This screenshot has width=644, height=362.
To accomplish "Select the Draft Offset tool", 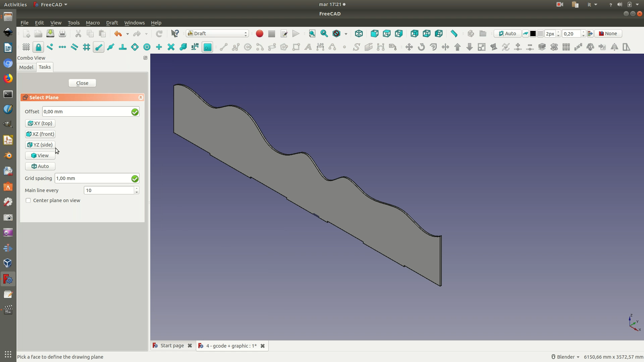I will (433, 47).
